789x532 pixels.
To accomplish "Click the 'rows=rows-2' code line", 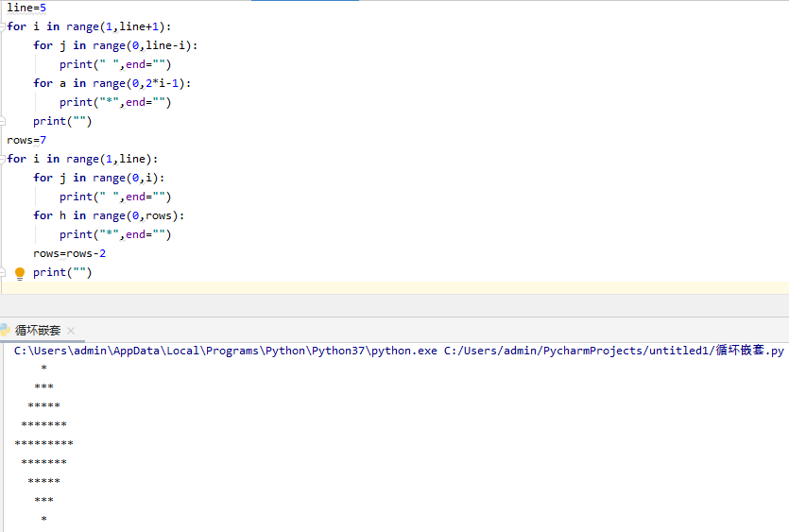I will click(x=69, y=253).
